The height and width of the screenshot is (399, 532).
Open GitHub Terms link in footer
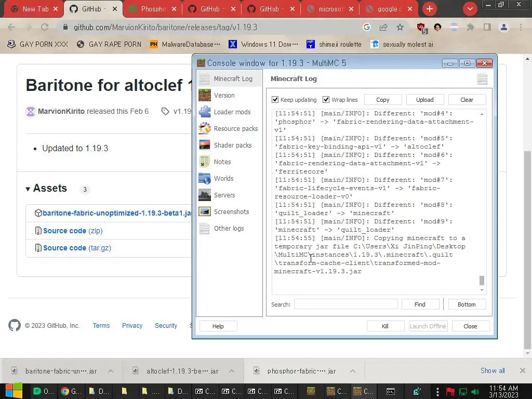tap(101, 325)
